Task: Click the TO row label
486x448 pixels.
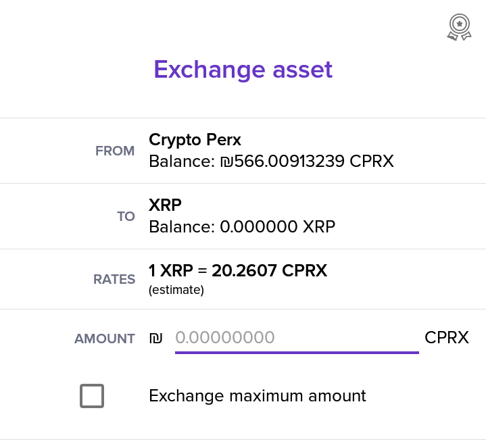Action: (126, 216)
